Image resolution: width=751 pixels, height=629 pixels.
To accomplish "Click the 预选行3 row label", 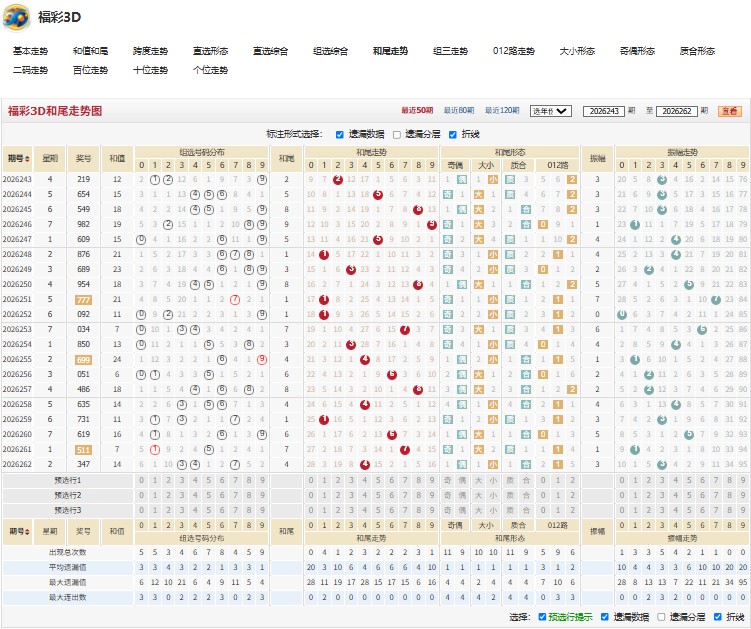I will [68, 510].
